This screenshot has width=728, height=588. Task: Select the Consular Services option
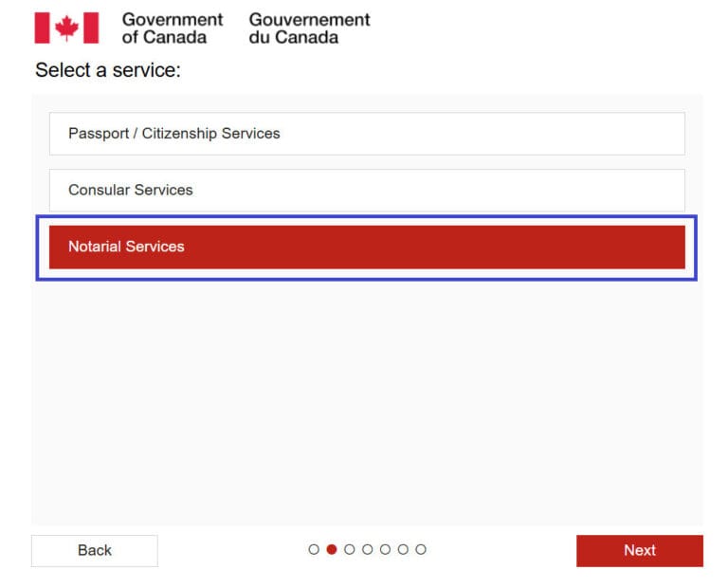367,190
